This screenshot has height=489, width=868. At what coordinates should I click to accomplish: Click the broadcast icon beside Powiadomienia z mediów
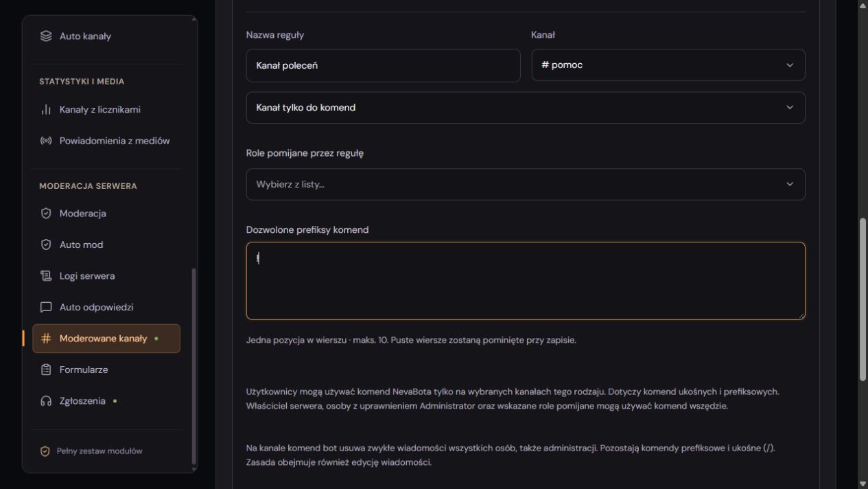point(46,141)
